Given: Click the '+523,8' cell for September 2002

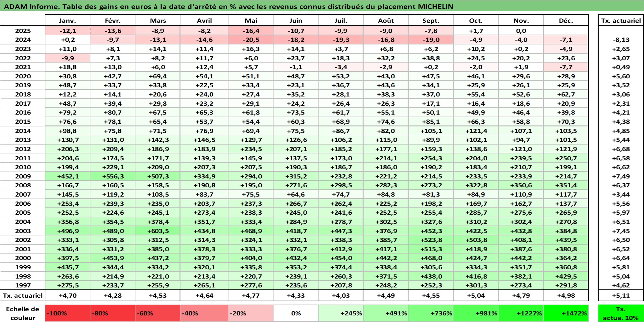Looking at the screenshot, I should tap(431, 240).
